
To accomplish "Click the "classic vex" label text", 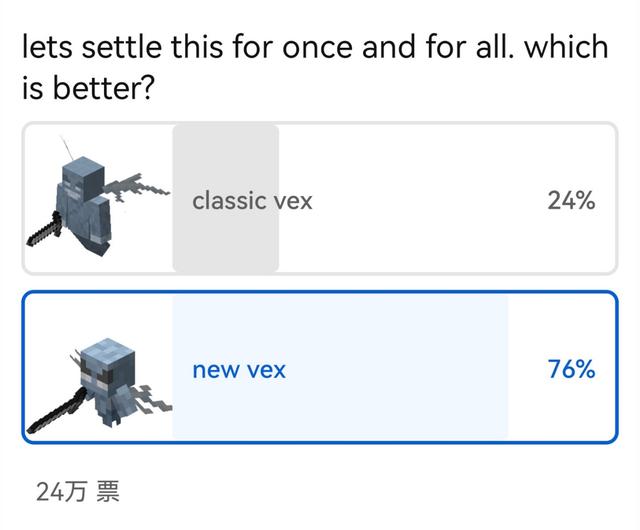I will (x=252, y=201).
